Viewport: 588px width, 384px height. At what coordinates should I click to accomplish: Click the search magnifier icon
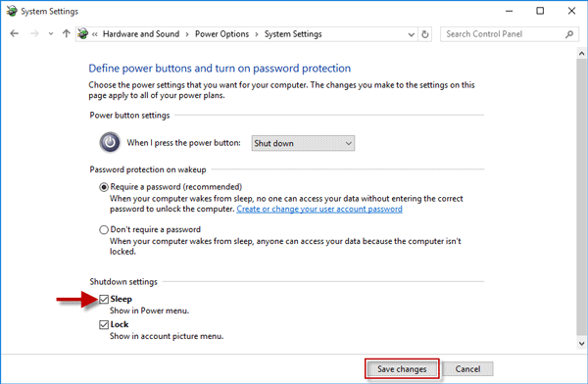[x=569, y=34]
